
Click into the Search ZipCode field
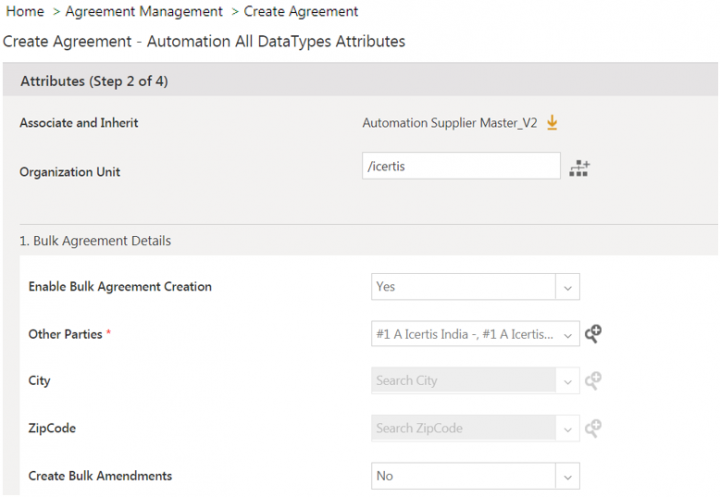[462, 428]
